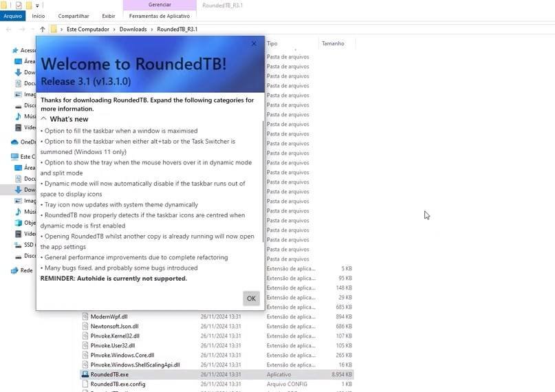Collapse the What's new section chevron
The width and height of the screenshot is (555, 392).
43,118
